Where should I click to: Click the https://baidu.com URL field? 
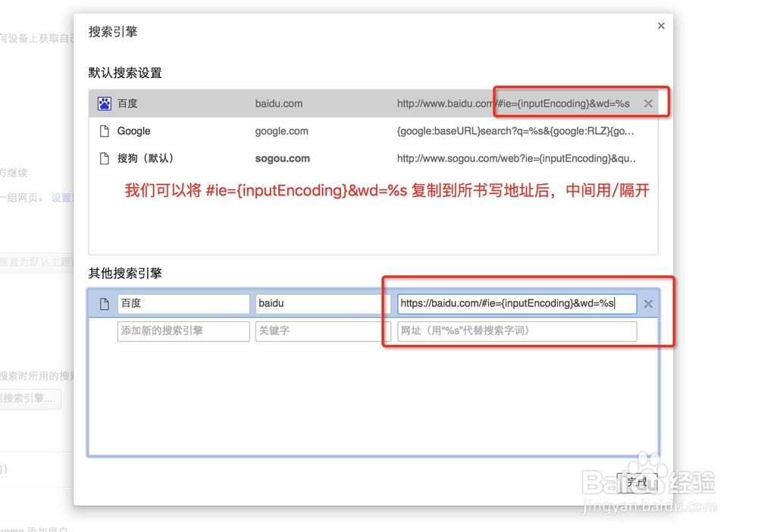[517, 304]
